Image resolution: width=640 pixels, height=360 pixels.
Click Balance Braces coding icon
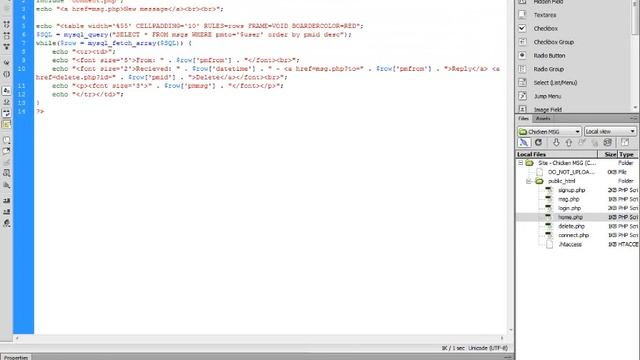[x=7, y=74]
